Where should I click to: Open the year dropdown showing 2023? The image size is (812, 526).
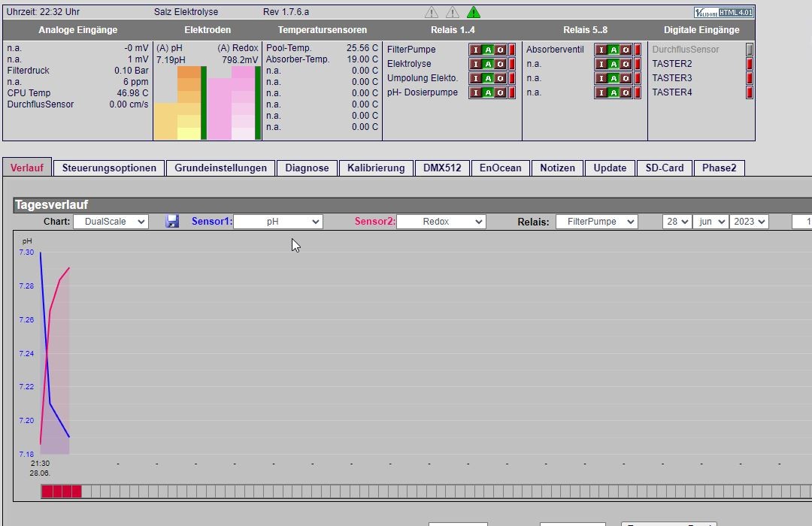[x=749, y=222]
